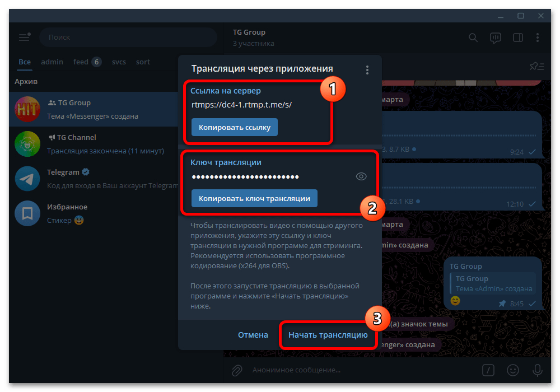Click the Telegram paper plane avatar
The image size is (560, 392).
coord(27,179)
